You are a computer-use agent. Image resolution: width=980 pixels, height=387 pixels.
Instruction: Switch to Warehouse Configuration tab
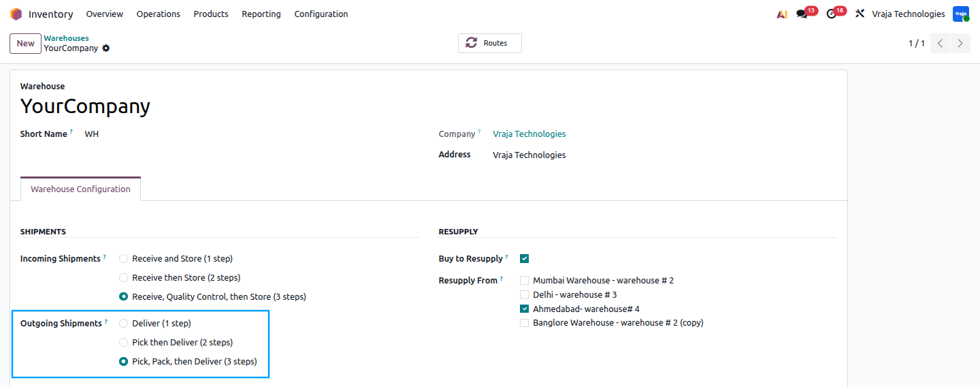(80, 189)
